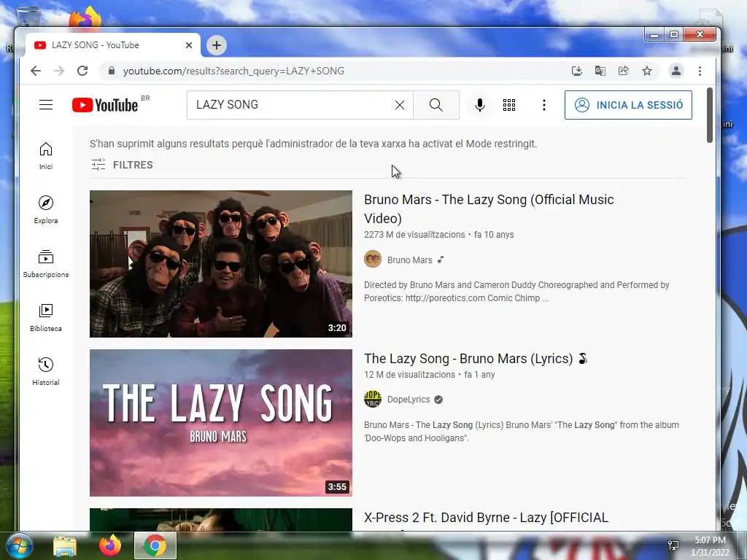Open the YouTube apps grid icon
Viewport: 747px width, 560px height.
[508, 105]
